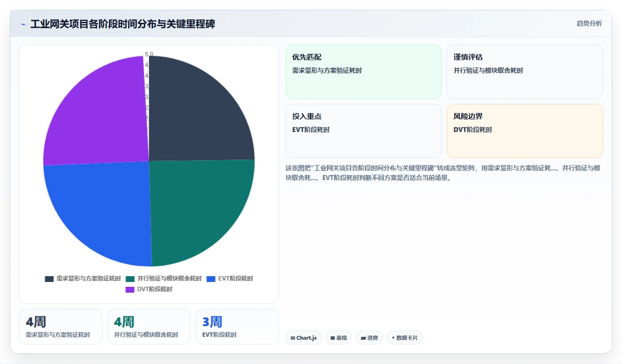
Task: Click the title 工业网关项目各阶段时间分布与关键里程碑
Action: (x=123, y=24)
